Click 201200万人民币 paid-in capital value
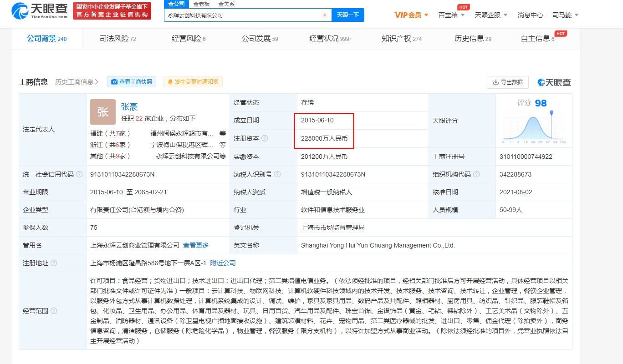 click(x=324, y=157)
